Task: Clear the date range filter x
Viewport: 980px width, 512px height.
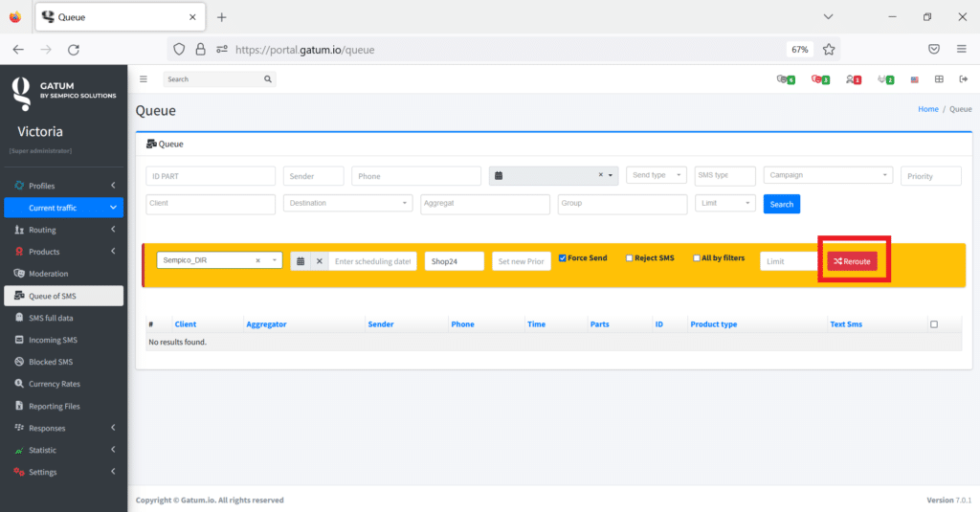Action: 601,175
